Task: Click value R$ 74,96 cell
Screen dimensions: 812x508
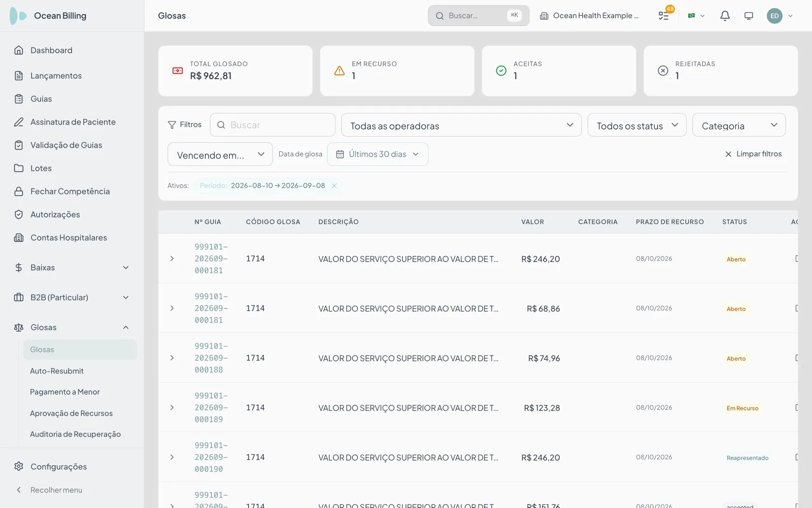Action: [544, 359]
